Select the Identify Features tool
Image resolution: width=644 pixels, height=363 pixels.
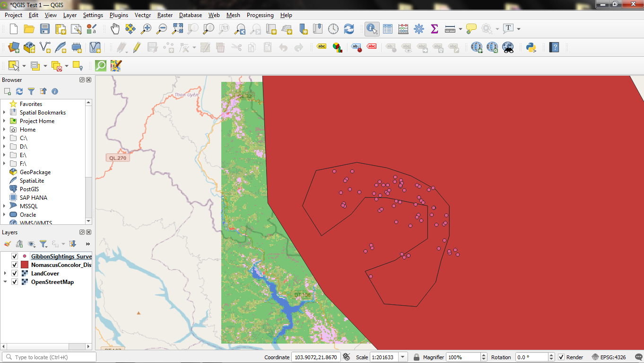click(372, 29)
